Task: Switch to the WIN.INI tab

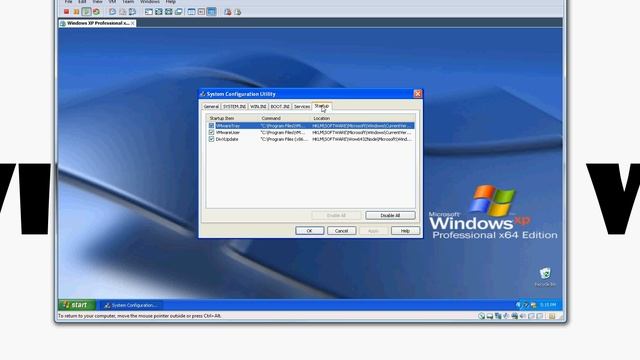Action: pos(258,106)
